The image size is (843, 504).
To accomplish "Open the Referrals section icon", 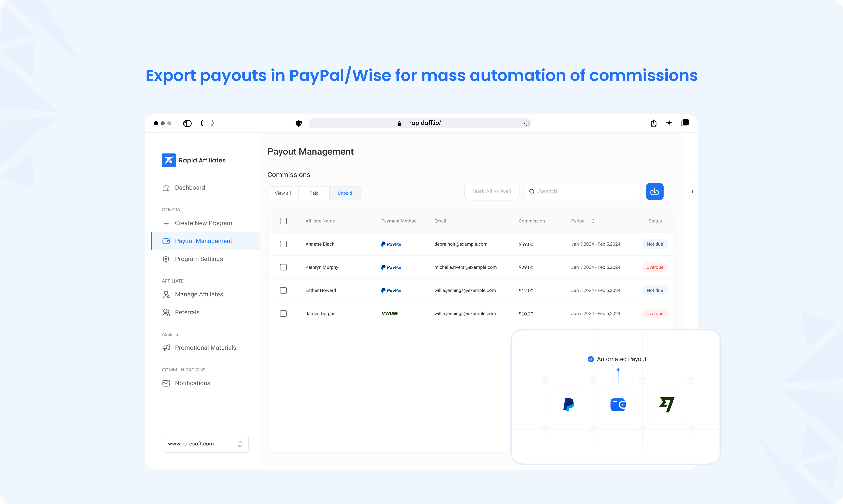I will pyautogui.click(x=166, y=312).
